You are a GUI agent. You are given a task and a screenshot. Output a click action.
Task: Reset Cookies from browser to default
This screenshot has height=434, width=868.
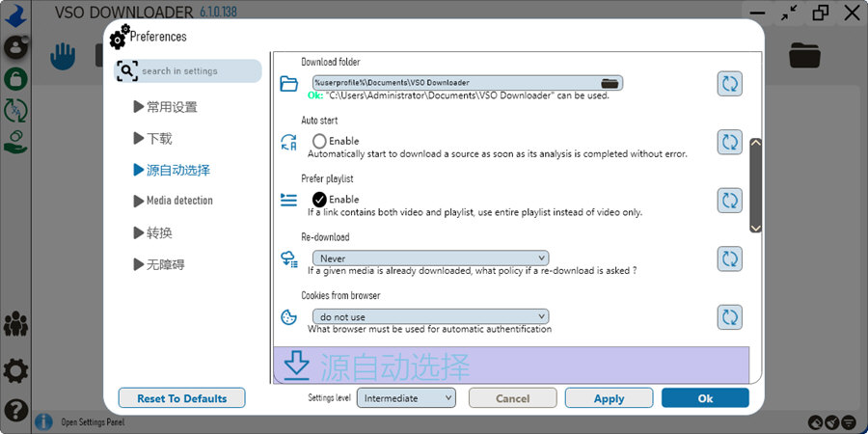coord(730,316)
